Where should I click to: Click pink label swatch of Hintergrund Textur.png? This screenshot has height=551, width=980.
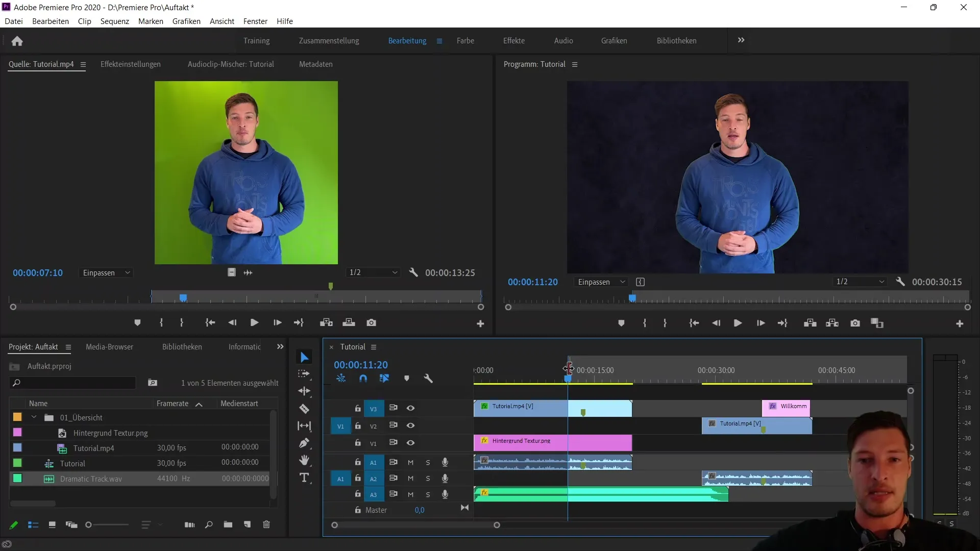pos(17,432)
